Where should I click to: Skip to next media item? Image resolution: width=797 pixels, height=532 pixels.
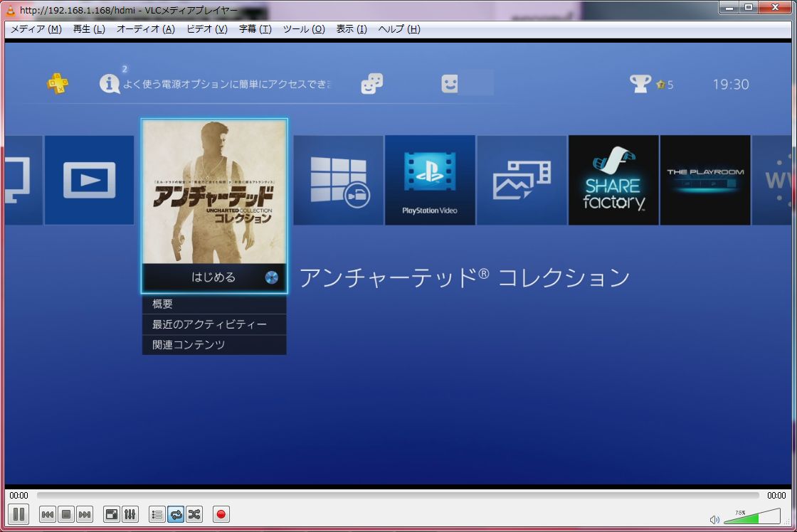tap(85, 515)
